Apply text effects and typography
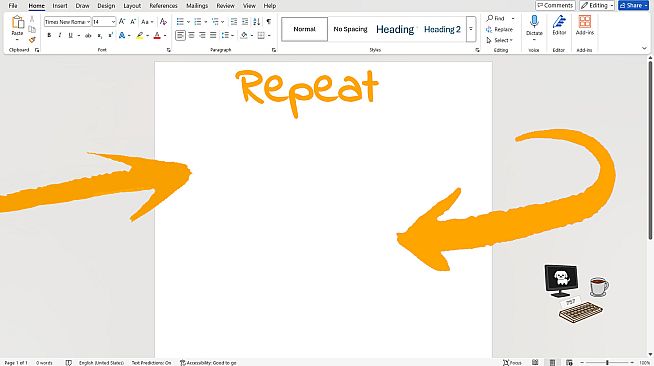Viewport: 654px width, 366px height. pyautogui.click(x=122, y=35)
